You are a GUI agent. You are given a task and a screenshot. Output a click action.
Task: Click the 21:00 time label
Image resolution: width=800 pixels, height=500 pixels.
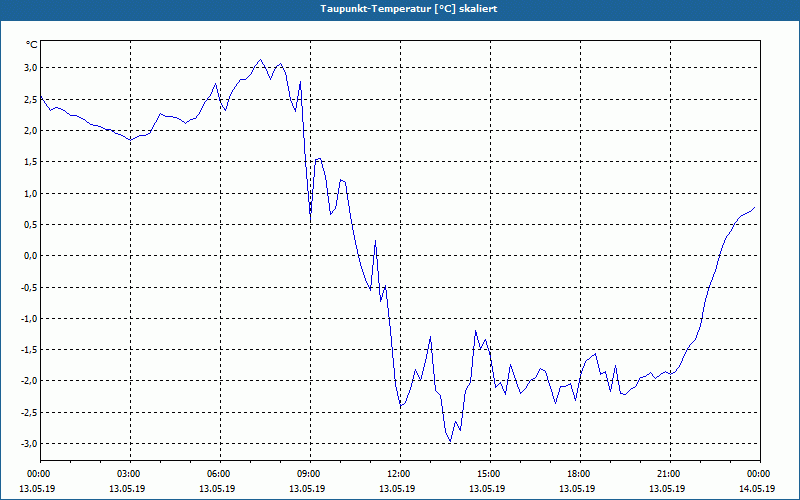(670, 474)
